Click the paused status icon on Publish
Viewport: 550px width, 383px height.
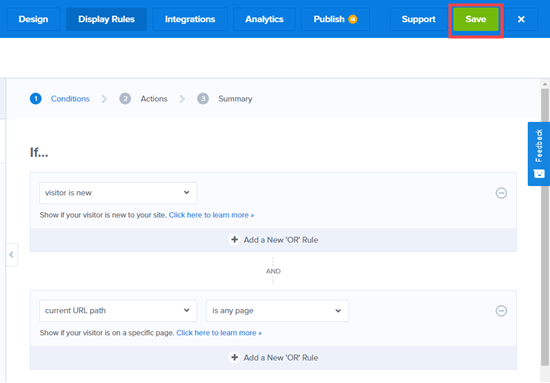point(353,19)
